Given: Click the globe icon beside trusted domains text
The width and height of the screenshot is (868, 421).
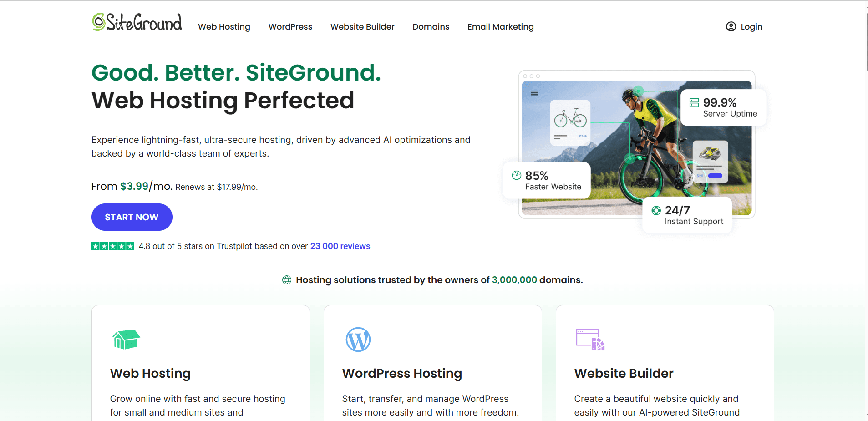Looking at the screenshot, I should pyautogui.click(x=287, y=280).
